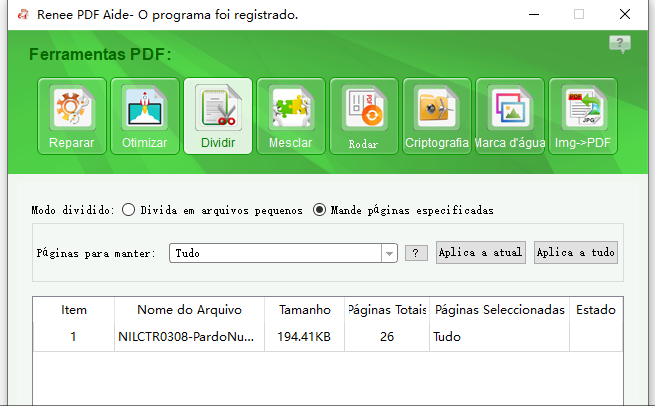Click the 'Aplica a tudo' button
Screen dimensions: 655x406
(x=576, y=252)
